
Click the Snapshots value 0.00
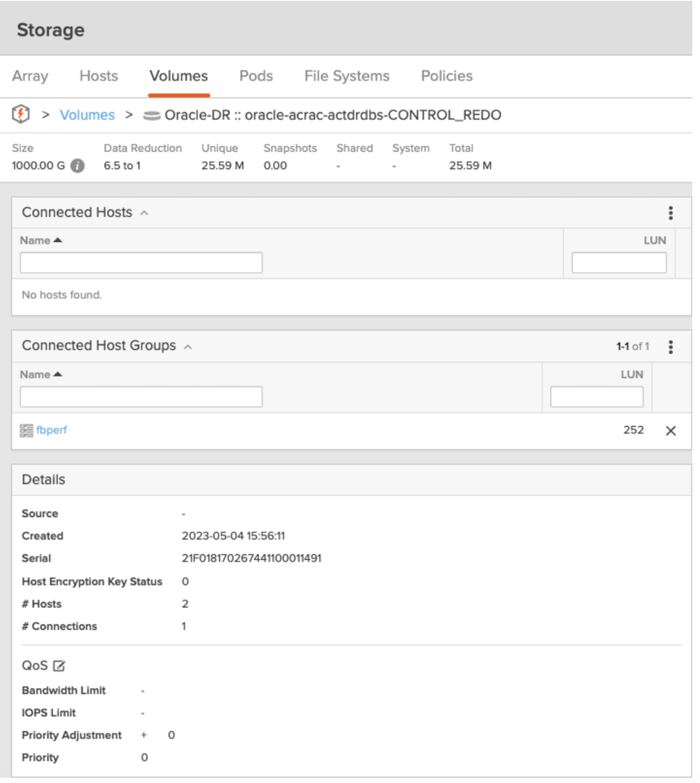[x=275, y=166]
